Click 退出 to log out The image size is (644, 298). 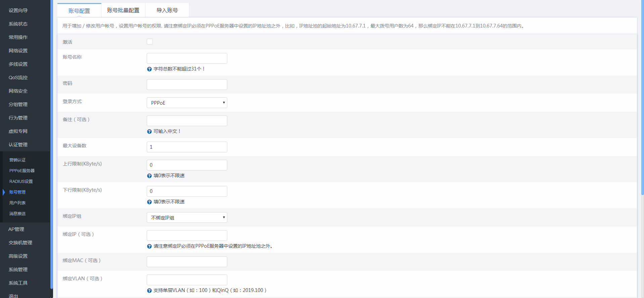(x=13, y=296)
